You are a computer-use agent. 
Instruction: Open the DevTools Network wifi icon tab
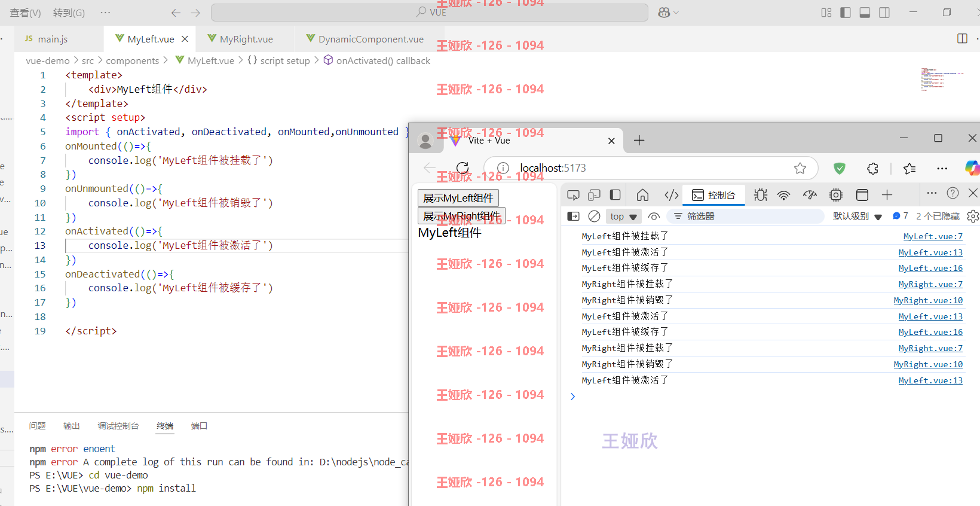[x=784, y=195]
